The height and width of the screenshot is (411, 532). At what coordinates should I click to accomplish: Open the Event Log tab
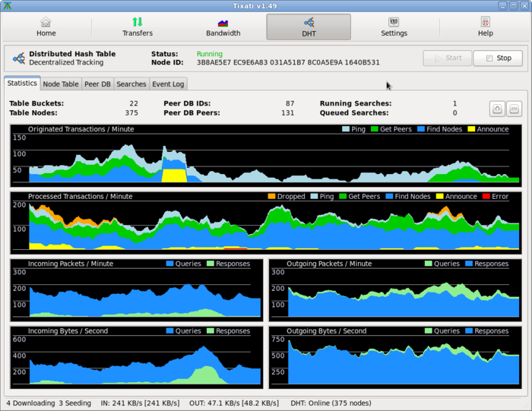(168, 84)
